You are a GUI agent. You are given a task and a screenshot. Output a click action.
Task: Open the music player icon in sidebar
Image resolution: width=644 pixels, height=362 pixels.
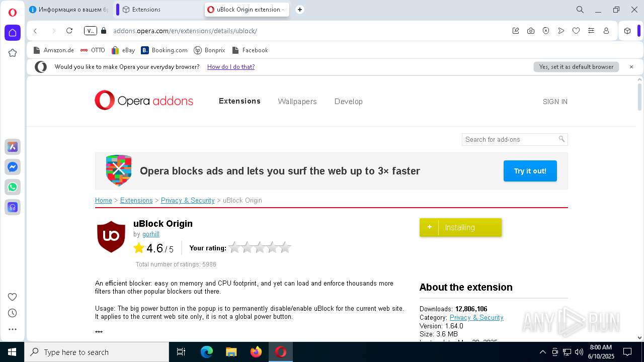[x=13, y=207]
